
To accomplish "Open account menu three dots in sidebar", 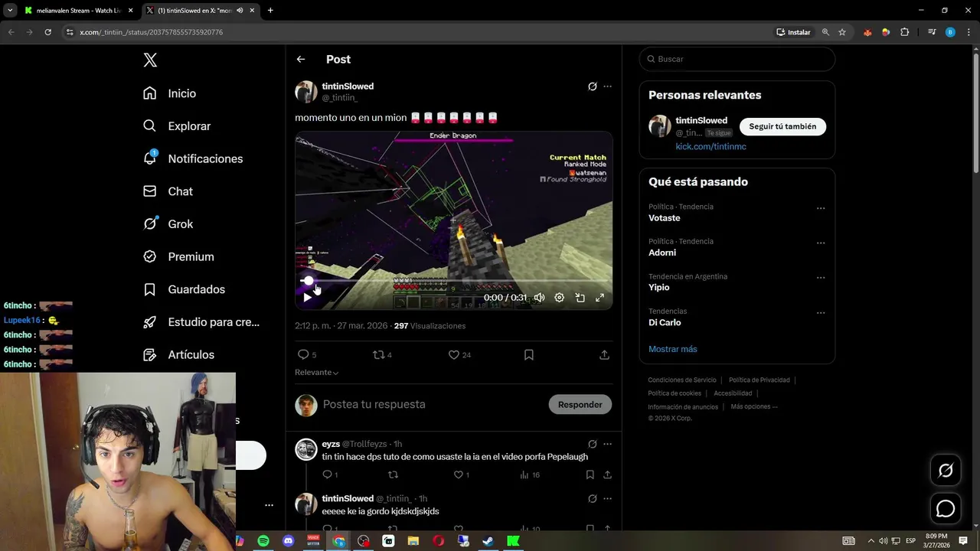I will (x=269, y=505).
